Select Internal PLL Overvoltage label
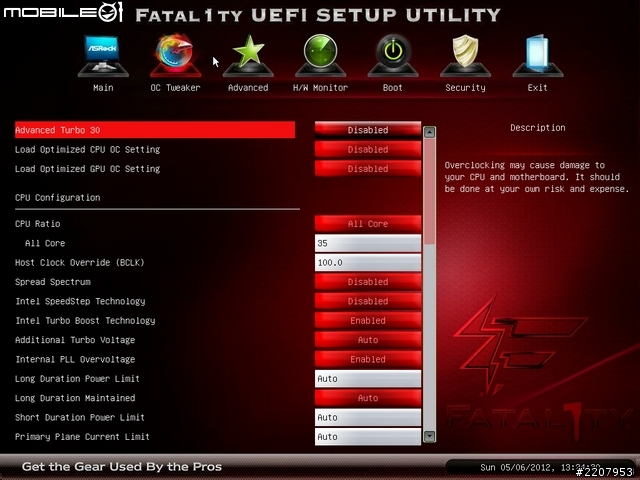 [75, 359]
